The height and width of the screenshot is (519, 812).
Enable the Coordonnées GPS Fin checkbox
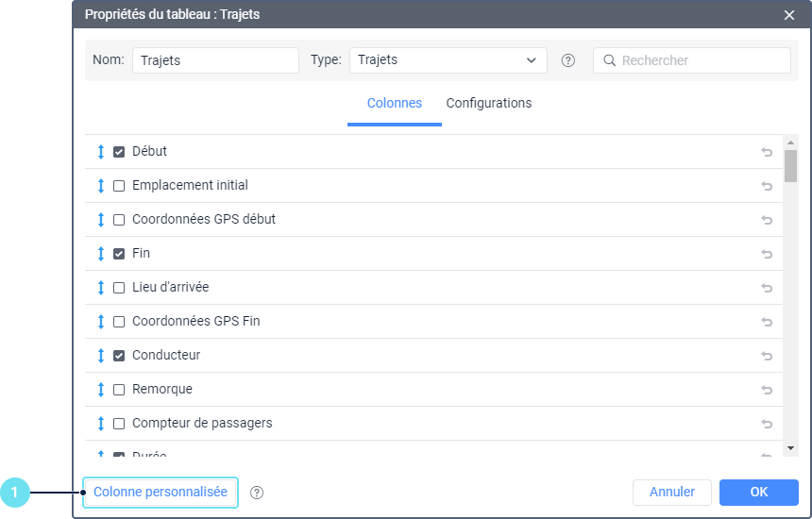click(119, 322)
